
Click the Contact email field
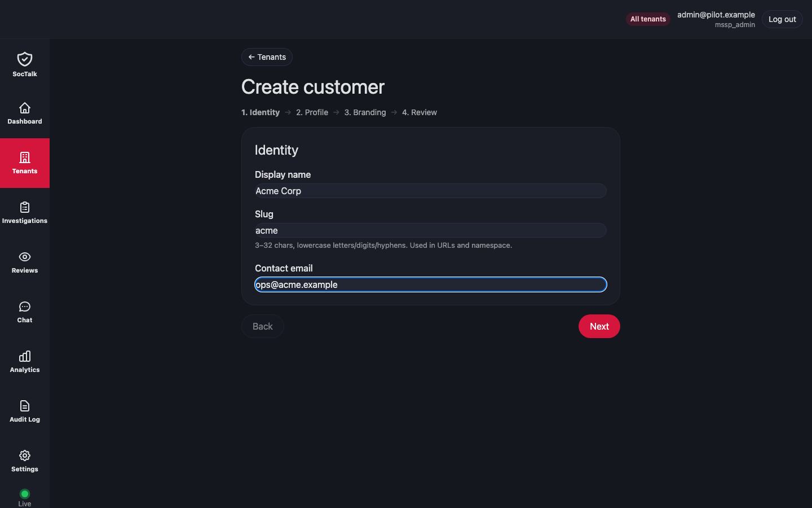[431, 284]
